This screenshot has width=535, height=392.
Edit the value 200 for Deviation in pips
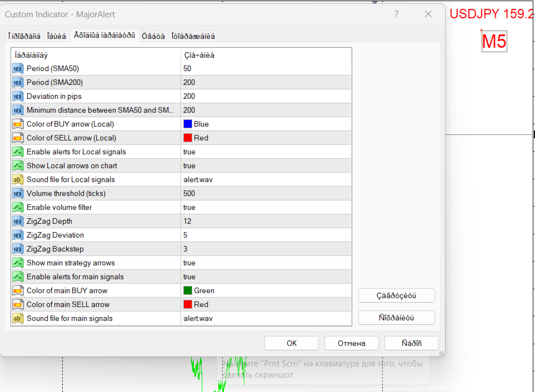pos(266,97)
